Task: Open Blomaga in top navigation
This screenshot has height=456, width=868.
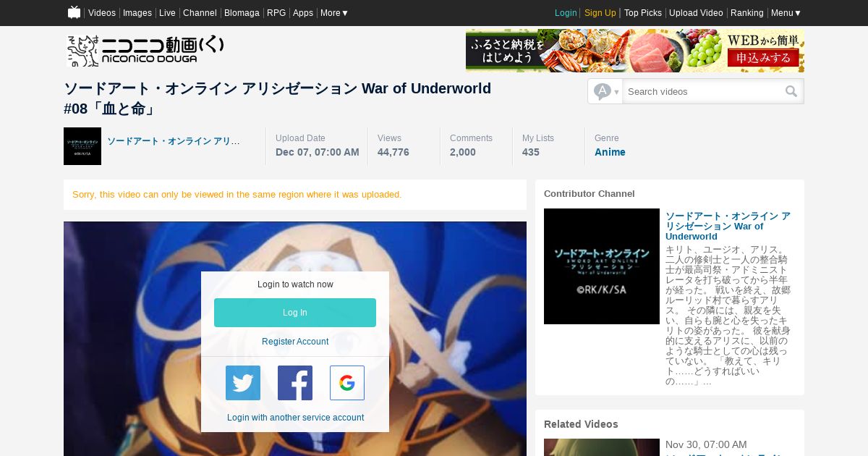Action: coord(242,13)
